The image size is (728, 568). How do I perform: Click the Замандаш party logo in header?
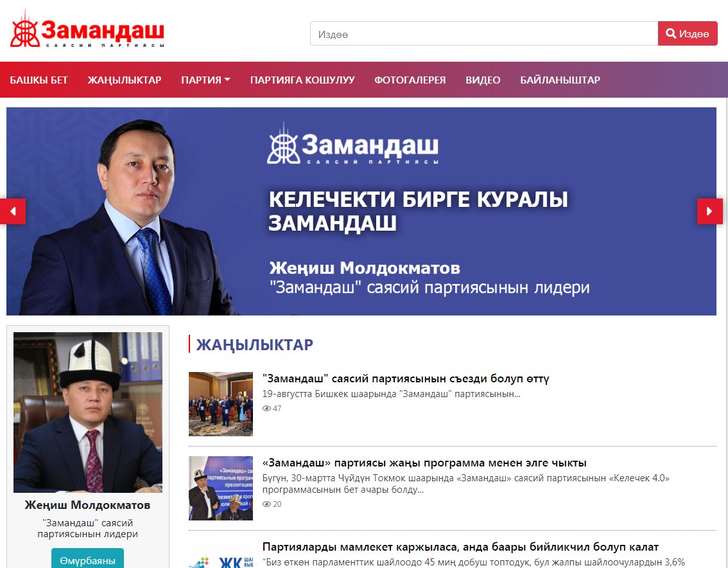[87, 30]
